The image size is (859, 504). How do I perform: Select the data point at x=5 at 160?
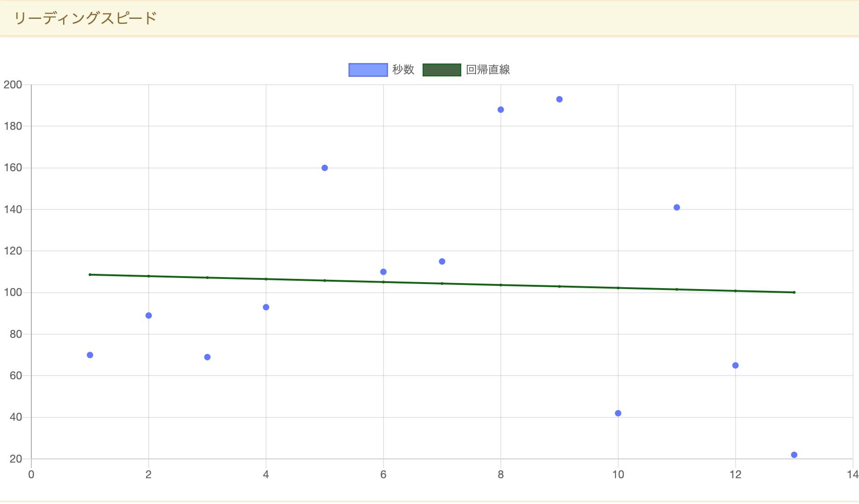(325, 168)
